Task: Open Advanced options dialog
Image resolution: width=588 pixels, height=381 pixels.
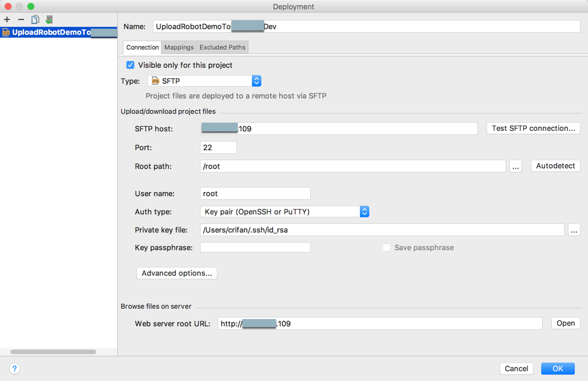Action: click(177, 273)
